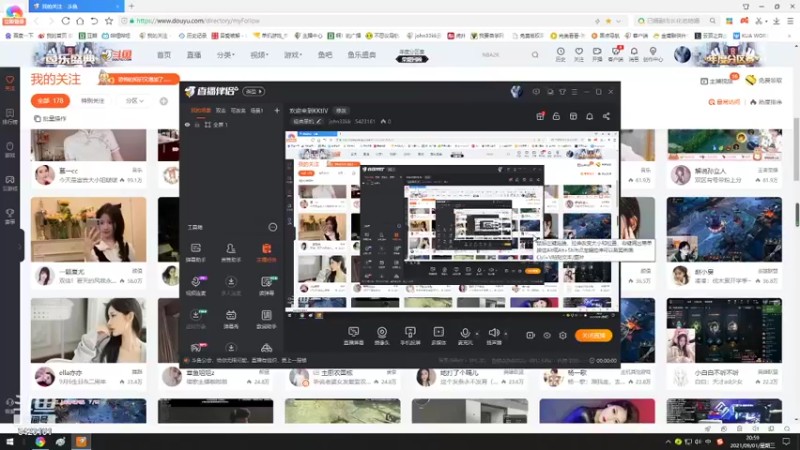Open Douyu history clock icon
800x450 pixels.
click(560, 54)
